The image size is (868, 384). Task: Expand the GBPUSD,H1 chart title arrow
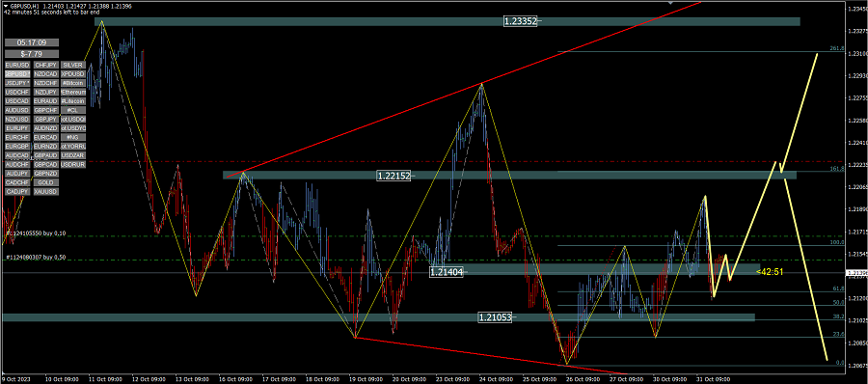tap(5, 6)
